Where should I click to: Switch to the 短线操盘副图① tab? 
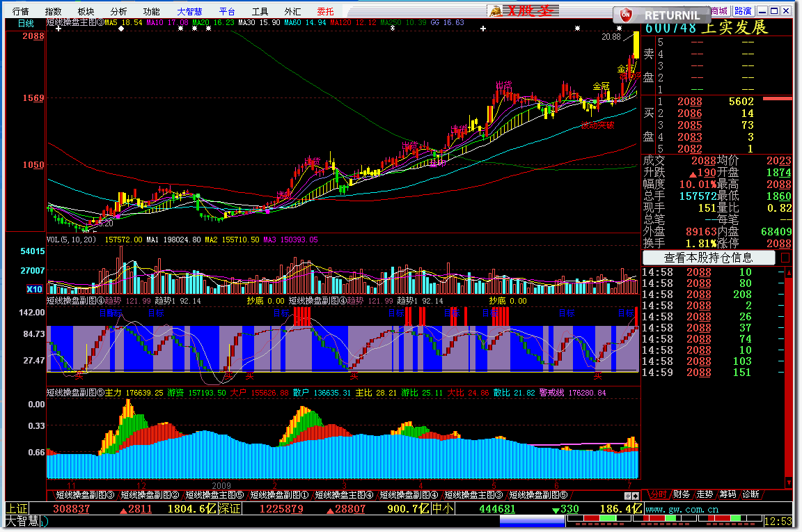point(279,495)
